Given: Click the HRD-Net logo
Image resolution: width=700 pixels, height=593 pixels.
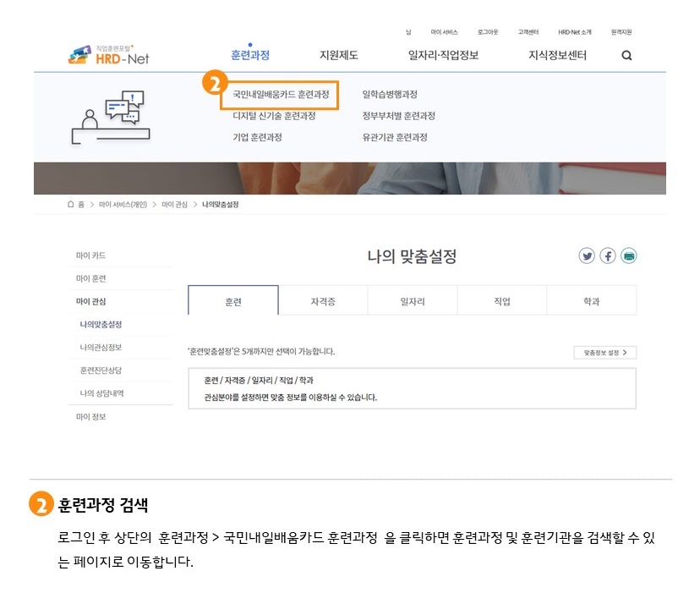Looking at the screenshot, I should (x=108, y=56).
